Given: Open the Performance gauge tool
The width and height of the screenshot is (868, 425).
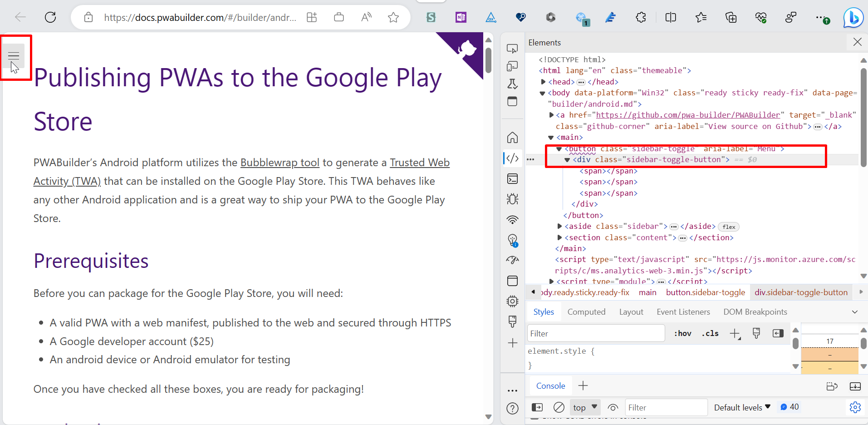Looking at the screenshot, I should point(512,259).
